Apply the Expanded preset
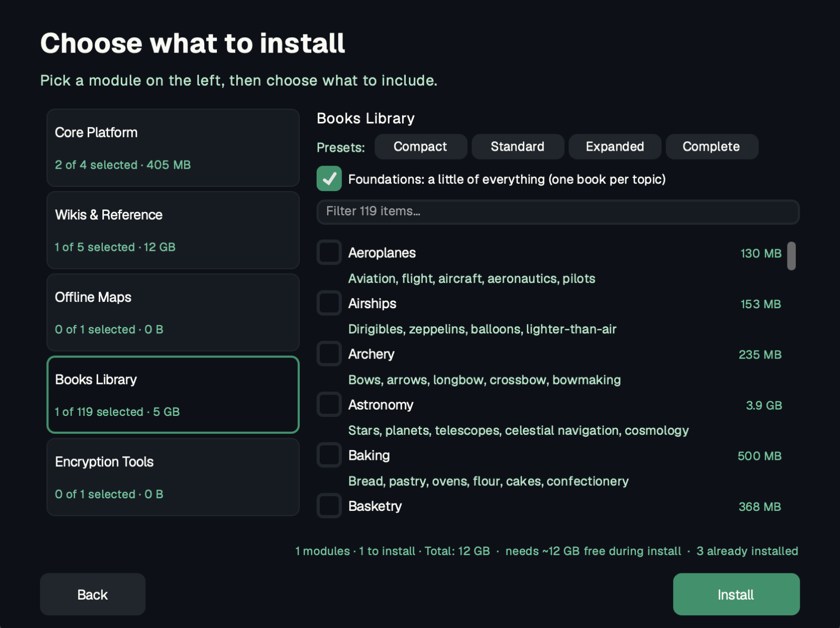The height and width of the screenshot is (628, 840). click(615, 146)
